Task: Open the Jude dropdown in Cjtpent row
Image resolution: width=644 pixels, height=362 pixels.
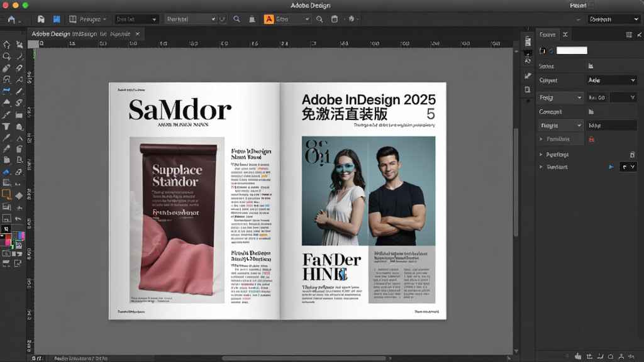Action: pos(611,80)
